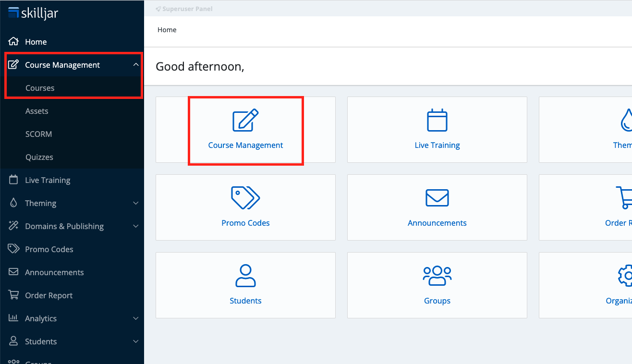The width and height of the screenshot is (632, 364).
Task: Open the Promo Codes dashboard tile link
Action: point(245,223)
